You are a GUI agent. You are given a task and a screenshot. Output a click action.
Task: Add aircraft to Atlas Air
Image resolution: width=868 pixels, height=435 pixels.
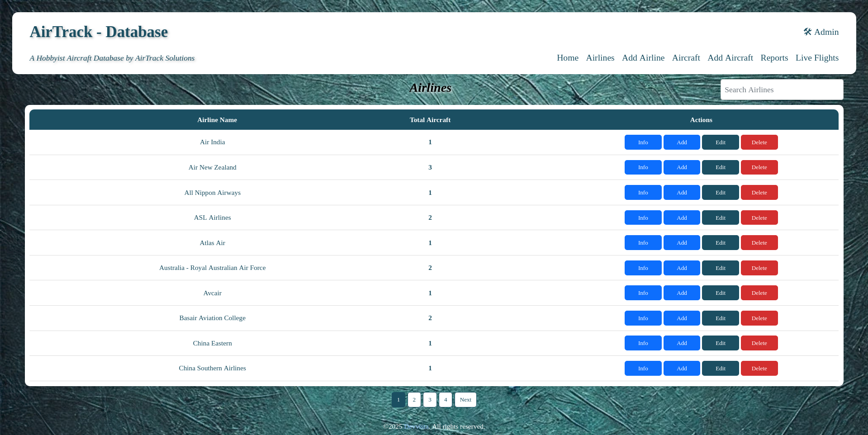(682, 242)
